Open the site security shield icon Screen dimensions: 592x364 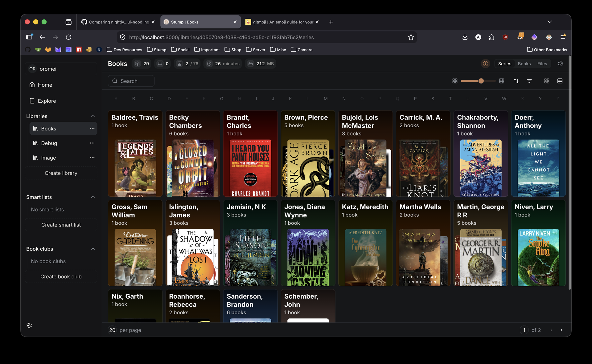(x=123, y=37)
